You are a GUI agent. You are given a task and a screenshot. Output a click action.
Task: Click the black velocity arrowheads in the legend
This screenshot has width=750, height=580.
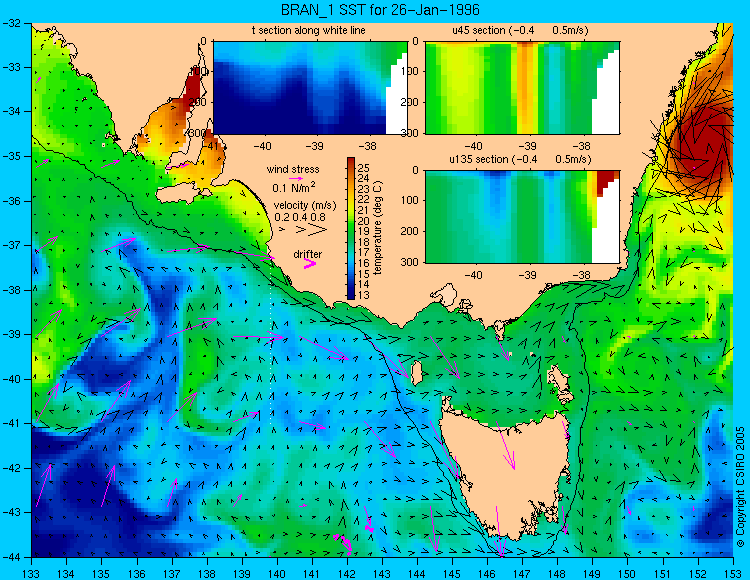click(304, 230)
